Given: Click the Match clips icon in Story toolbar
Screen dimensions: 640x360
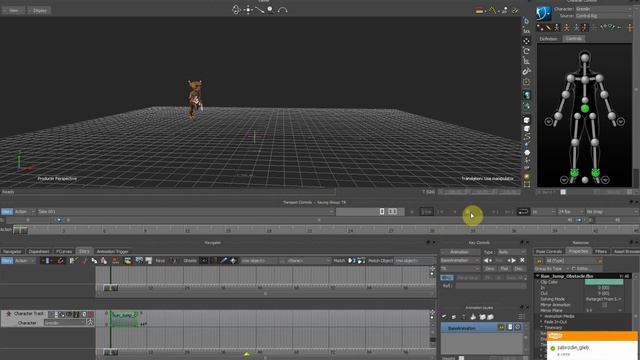Looking at the screenshot, I should [x=351, y=260].
